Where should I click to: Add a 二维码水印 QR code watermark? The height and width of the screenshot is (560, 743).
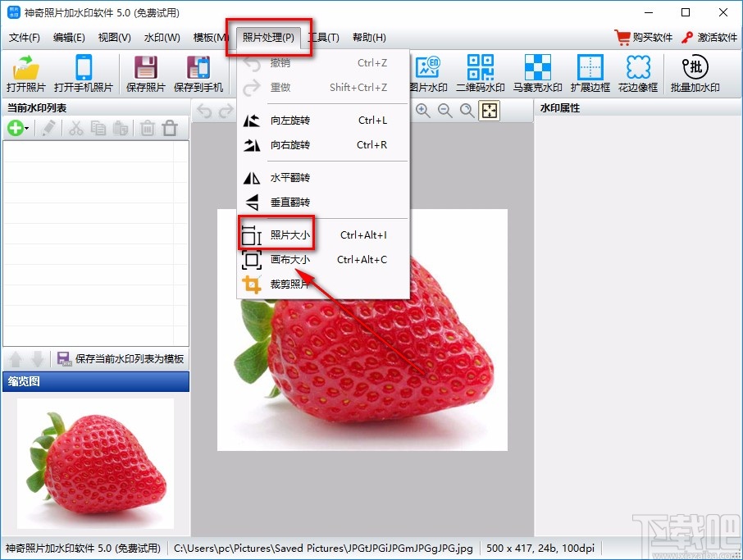click(480, 73)
